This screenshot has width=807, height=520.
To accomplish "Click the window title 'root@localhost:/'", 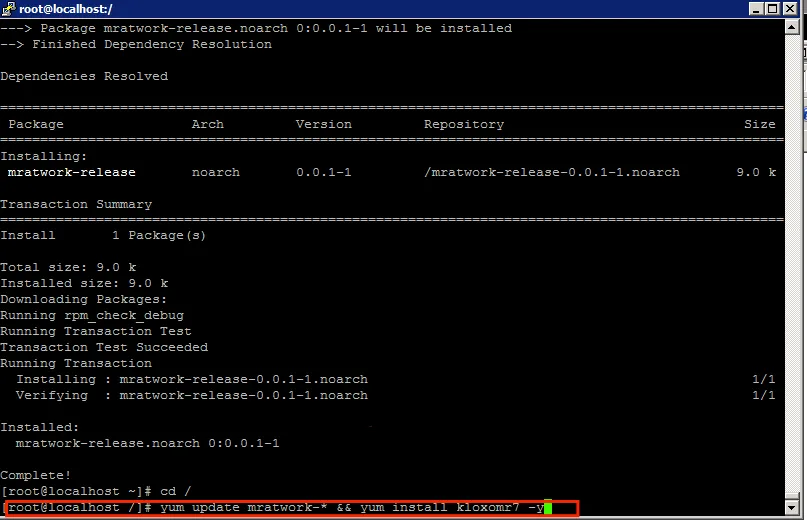I will point(66,9).
